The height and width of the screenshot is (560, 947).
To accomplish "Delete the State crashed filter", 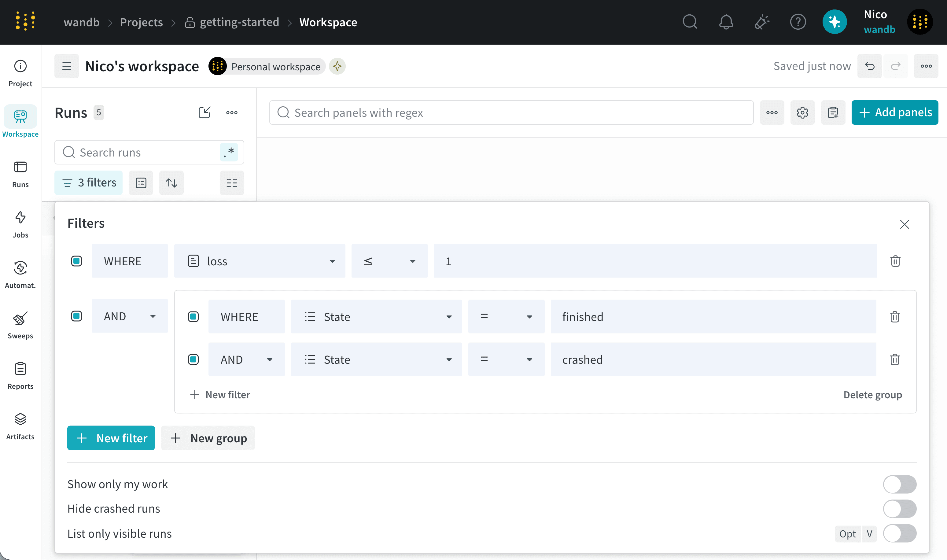I will [894, 359].
